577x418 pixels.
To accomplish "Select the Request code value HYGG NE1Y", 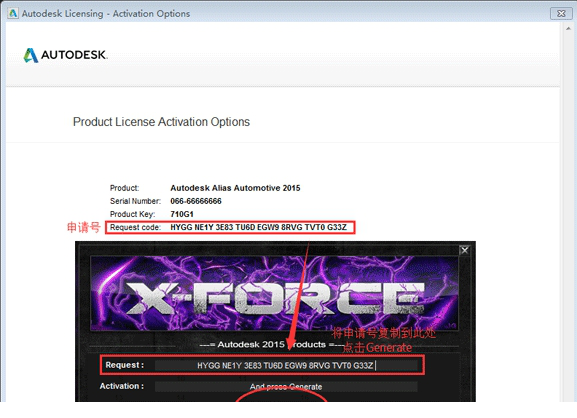I will pos(258,227).
